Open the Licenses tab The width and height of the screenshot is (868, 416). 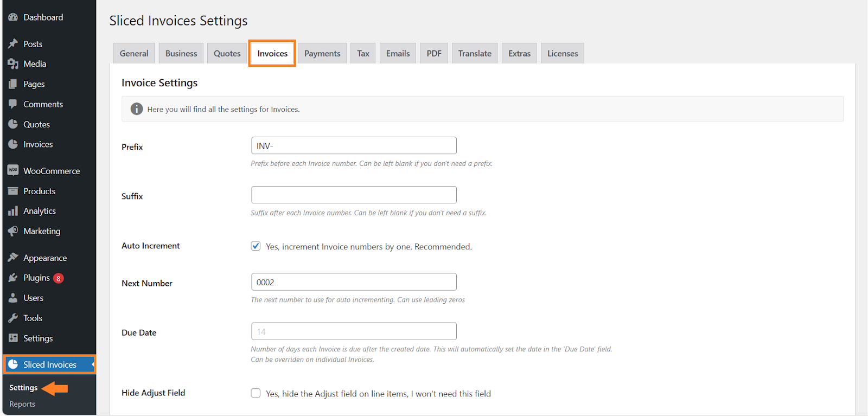(x=563, y=53)
